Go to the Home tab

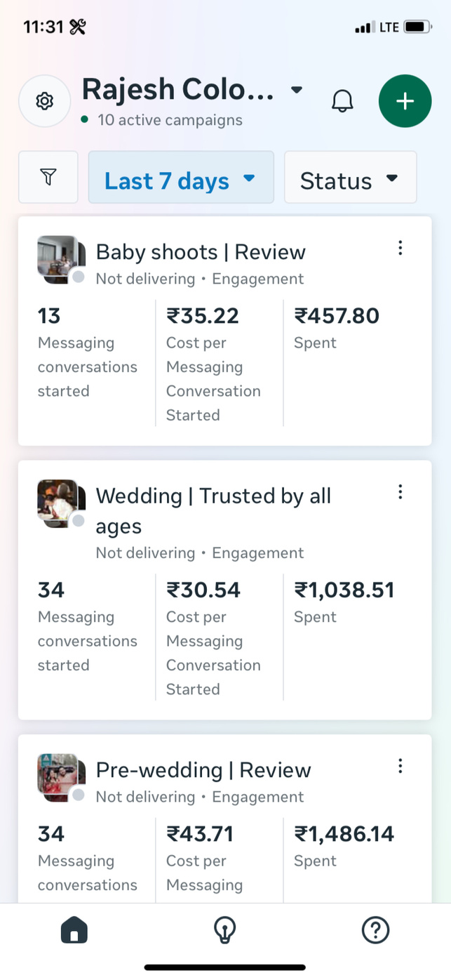point(74,931)
